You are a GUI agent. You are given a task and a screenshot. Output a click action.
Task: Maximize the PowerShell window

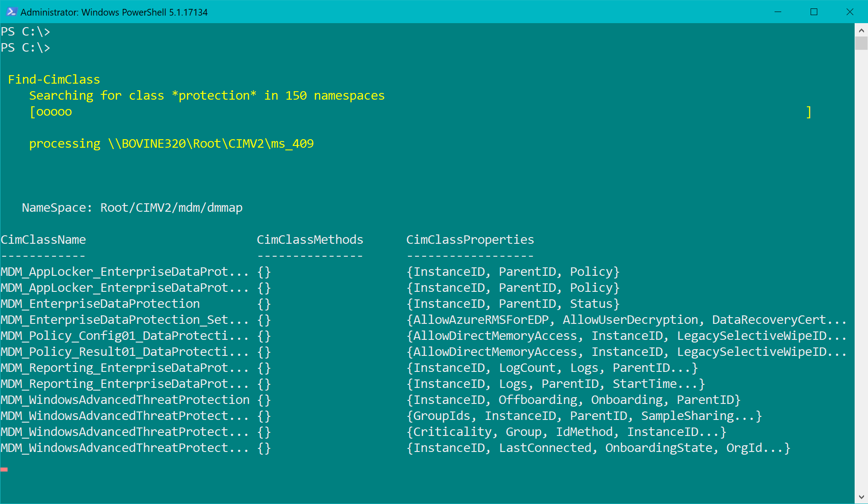pos(814,12)
